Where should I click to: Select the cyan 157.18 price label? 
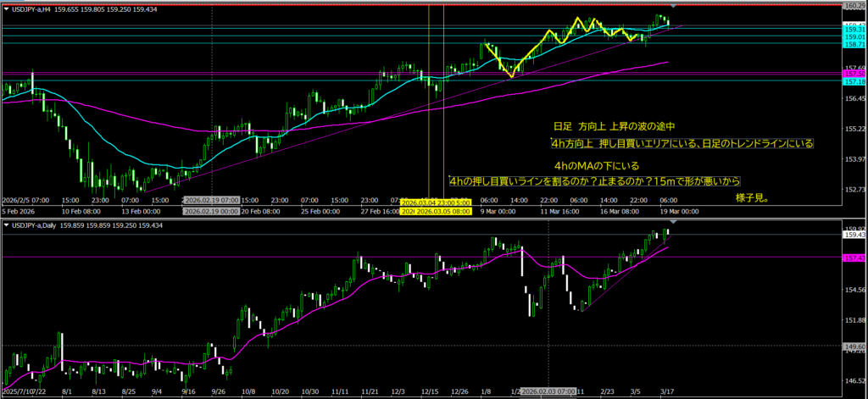pos(854,81)
